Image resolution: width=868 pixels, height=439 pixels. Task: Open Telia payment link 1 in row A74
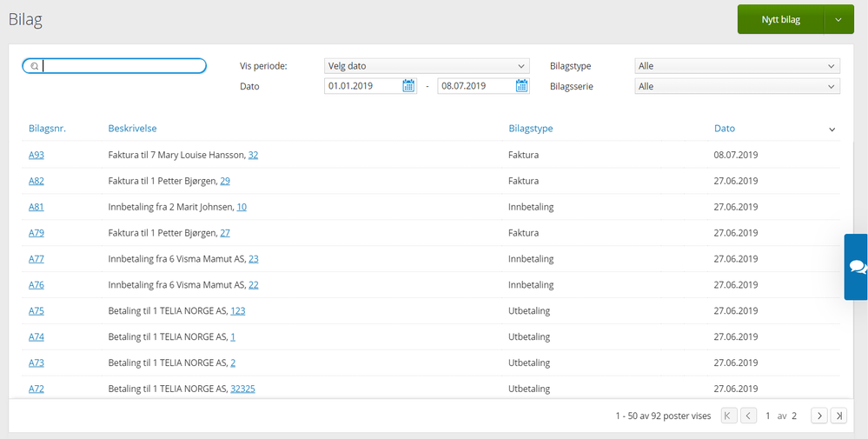233,336
